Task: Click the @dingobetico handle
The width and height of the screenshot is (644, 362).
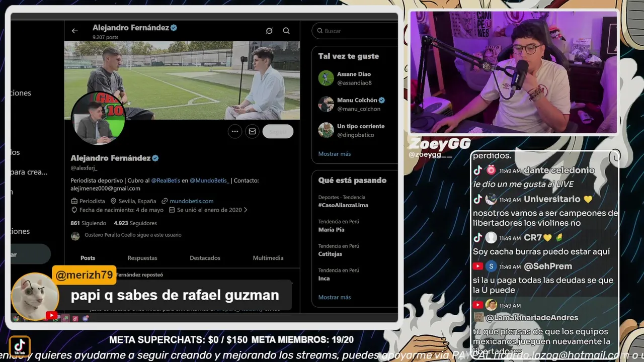Action: pos(357,135)
